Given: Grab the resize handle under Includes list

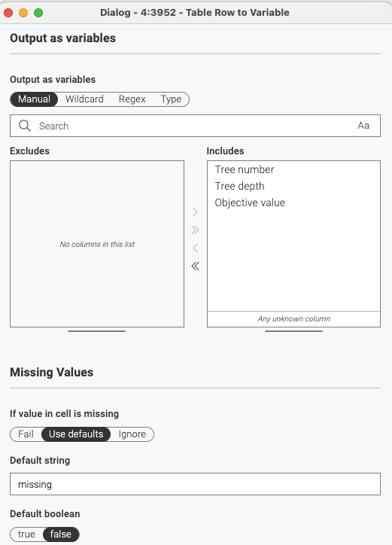Looking at the screenshot, I should point(293,331).
